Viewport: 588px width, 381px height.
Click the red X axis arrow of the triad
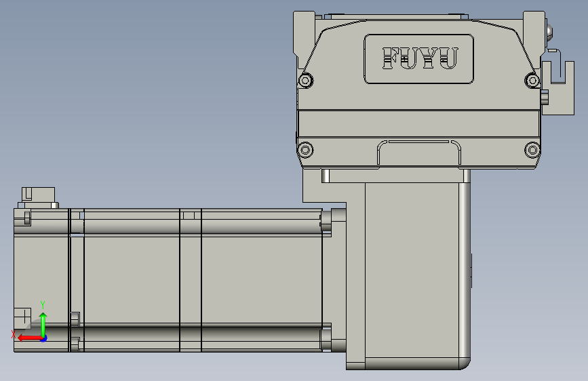pos(30,338)
